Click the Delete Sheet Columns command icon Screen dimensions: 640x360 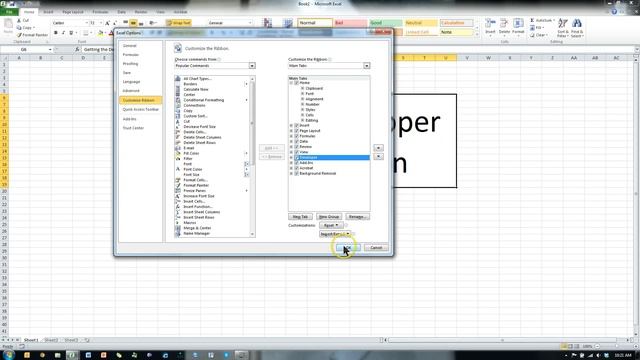point(178,137)
